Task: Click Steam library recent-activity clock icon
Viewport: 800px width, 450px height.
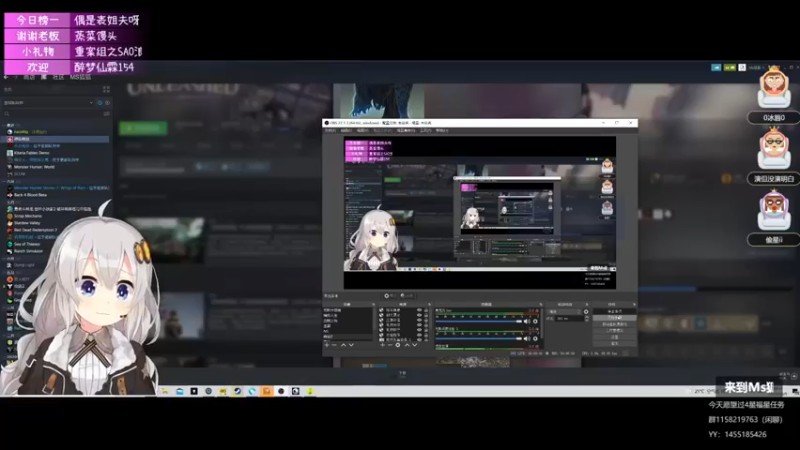Action: [100, 103]
